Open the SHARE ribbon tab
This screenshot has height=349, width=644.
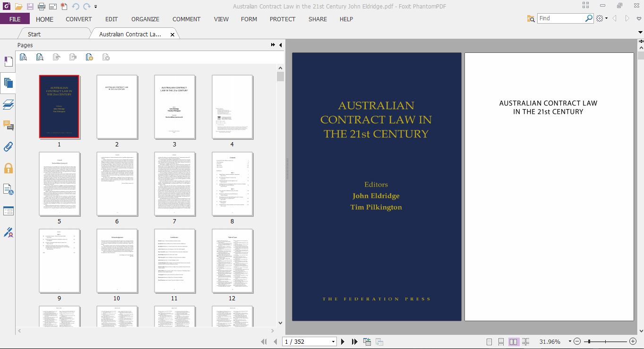click(x=318, y=19)
